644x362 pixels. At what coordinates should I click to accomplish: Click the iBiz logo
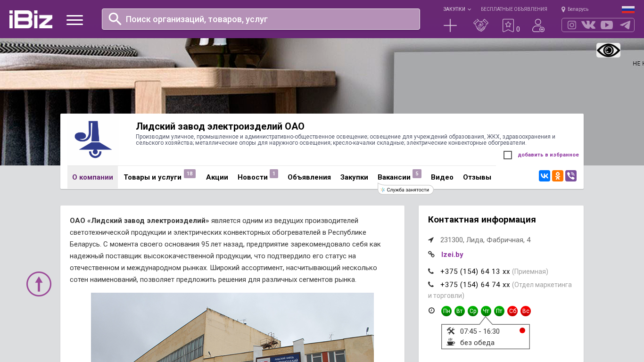[x=31, y=19]
